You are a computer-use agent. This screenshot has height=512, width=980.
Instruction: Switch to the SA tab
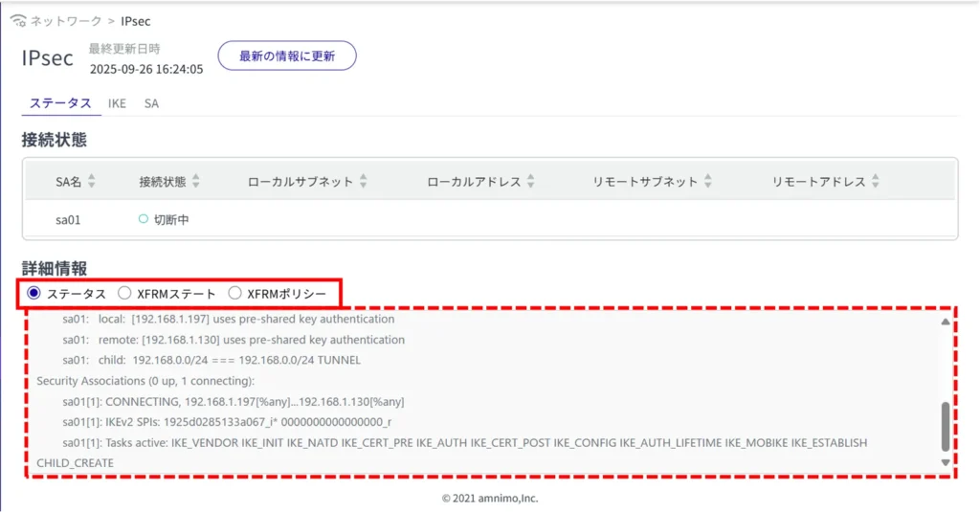click(151, 103)
